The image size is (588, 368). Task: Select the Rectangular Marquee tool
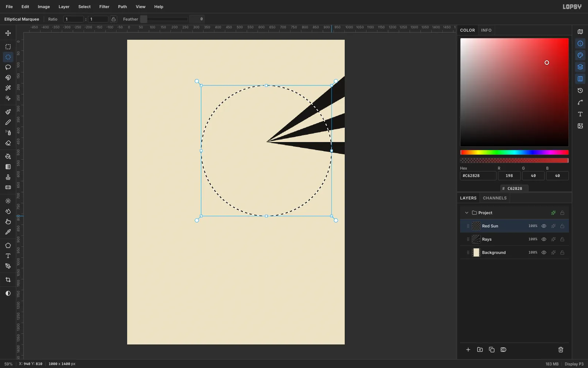8,47
